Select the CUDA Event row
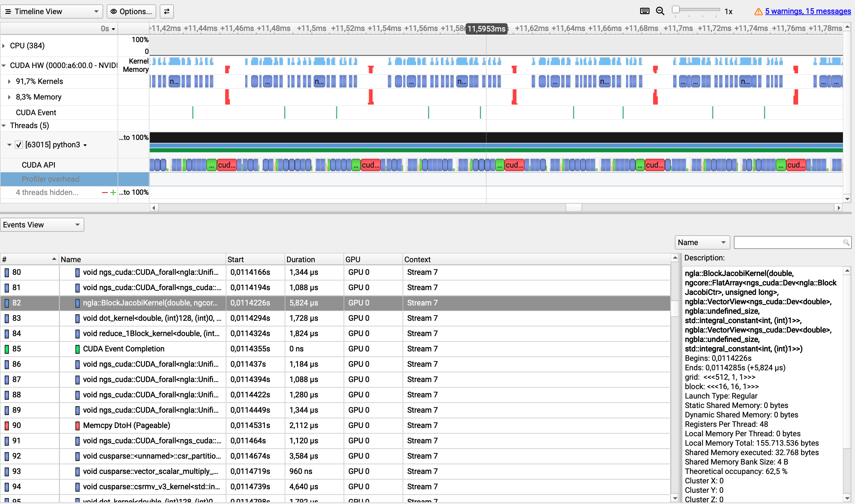 (x=59, y=113)
